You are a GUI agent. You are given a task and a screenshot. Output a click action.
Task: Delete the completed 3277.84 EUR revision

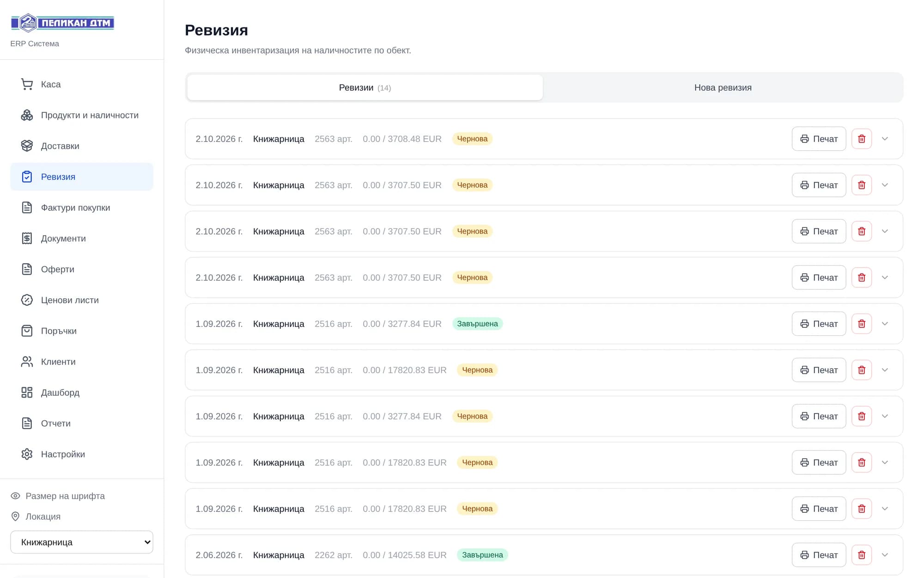coord(862,324)
